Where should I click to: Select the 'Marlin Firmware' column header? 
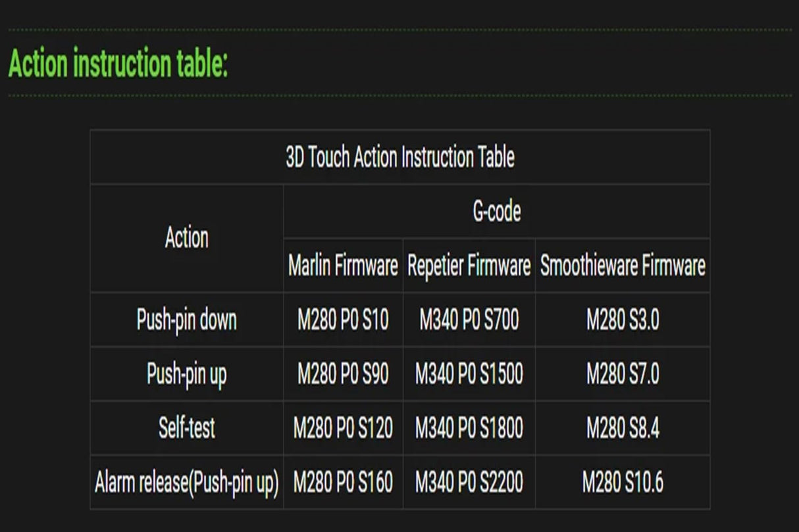(343, 266)
